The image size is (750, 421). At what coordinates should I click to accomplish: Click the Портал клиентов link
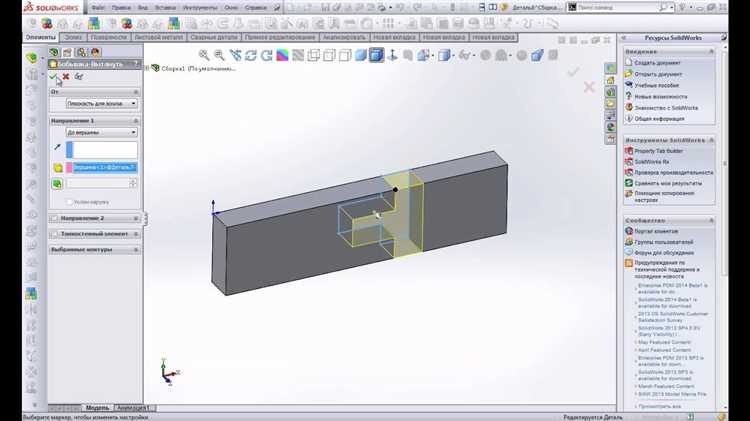[x=656, y=231]
